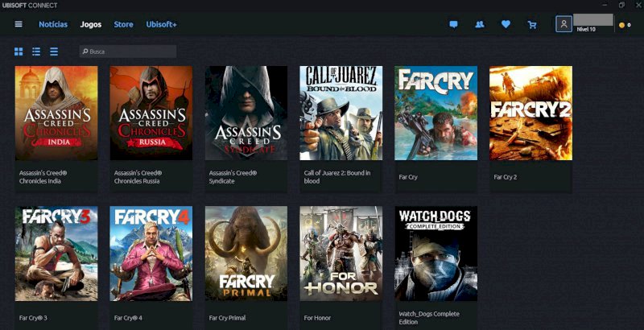Click the 'Nível 10' level label
Screen dimensions: 644x330
pos(586,29)
